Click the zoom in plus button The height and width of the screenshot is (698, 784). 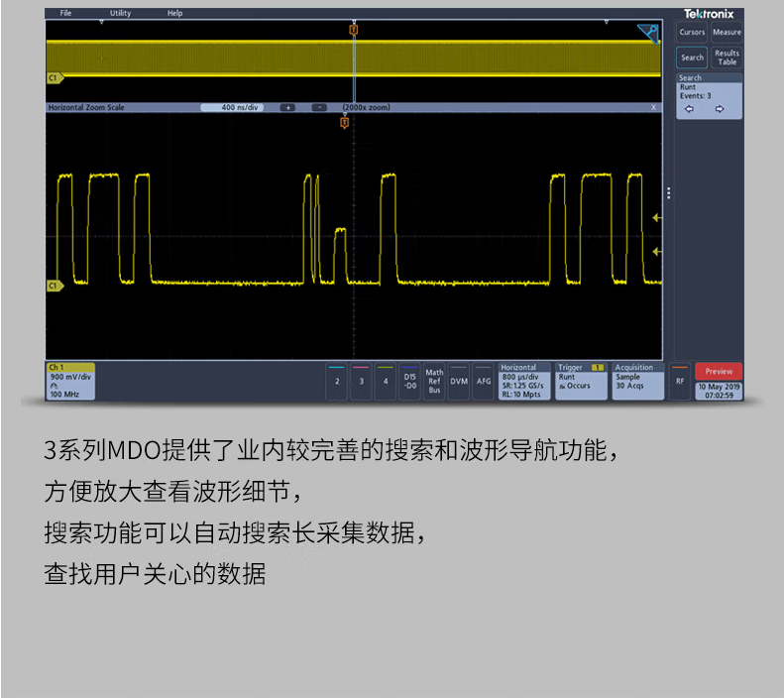click(287, 107)
